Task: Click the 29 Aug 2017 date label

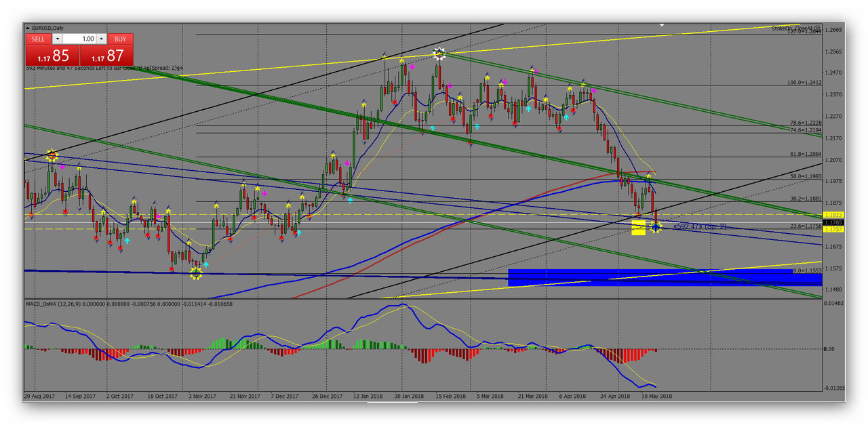Action: (40, 396)
